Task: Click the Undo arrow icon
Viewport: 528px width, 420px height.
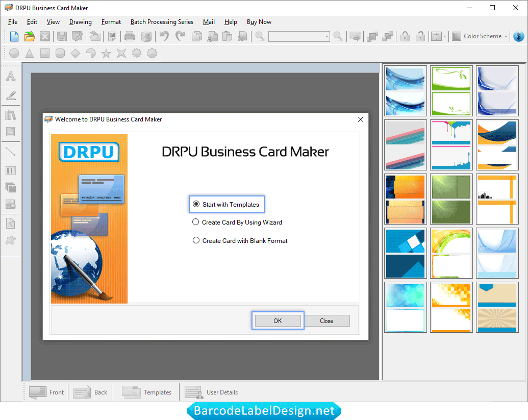Action: point(164,36)
